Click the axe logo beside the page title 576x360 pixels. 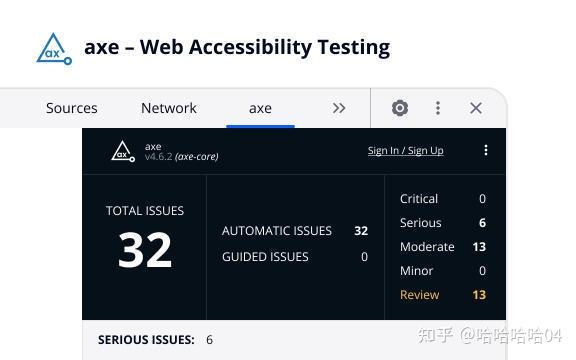(54, 49)
